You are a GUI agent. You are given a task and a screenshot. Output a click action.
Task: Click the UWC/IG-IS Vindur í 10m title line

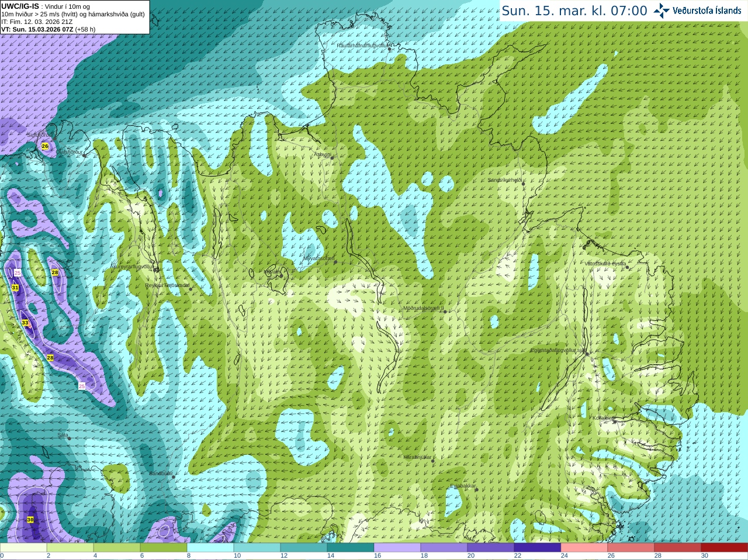[x=46, y=6]
